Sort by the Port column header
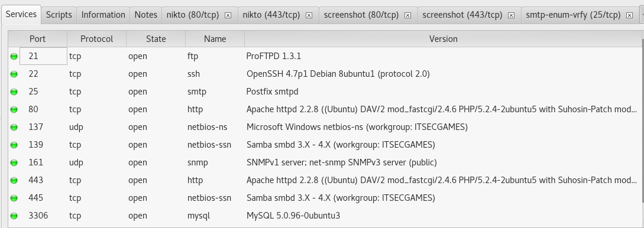 click(x=37, y=39)
